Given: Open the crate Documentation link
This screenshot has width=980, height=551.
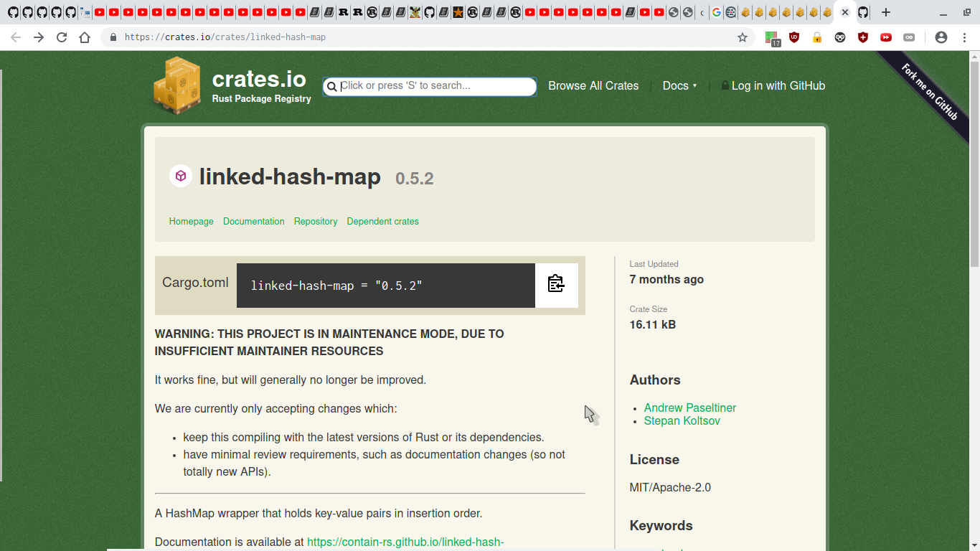Looking at the screenshot, I should (254, 221).
